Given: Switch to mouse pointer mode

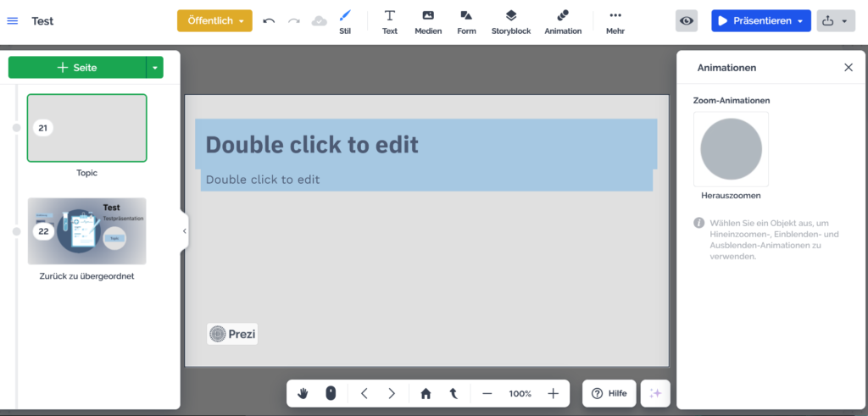Looking at the screenshot, I should click(x=331, y=393).
